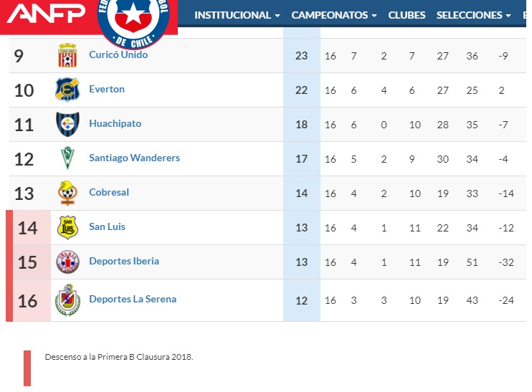Click the Deportes Iberia team crest

67,262
